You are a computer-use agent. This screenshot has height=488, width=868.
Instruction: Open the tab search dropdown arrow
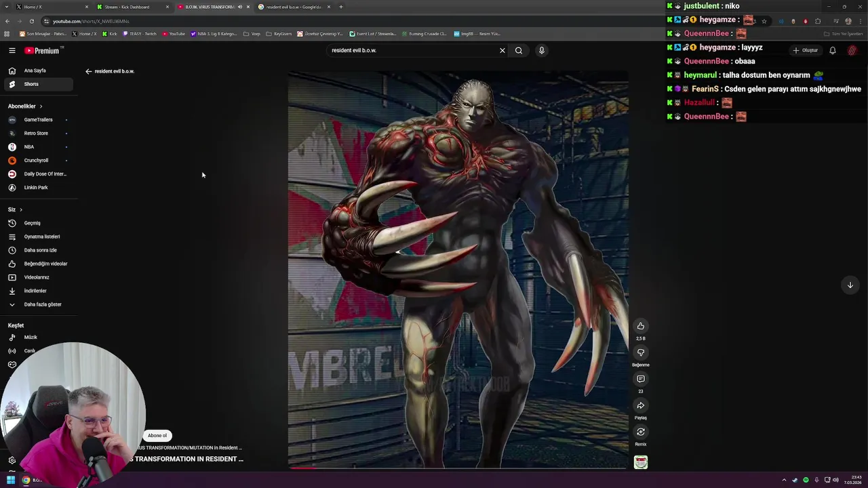click(5, 7)
